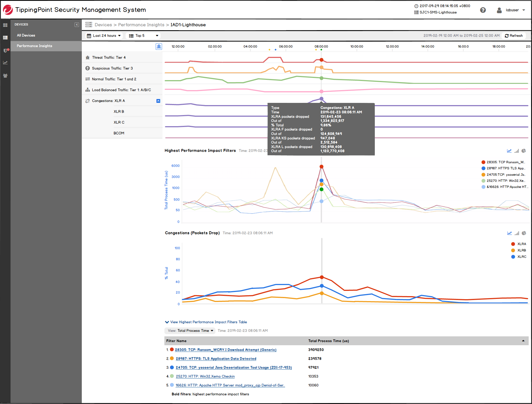The width and height of the screenshot is (532, 404).
Task: Open the shield icon with red notification dot
Action: [6, 50]
